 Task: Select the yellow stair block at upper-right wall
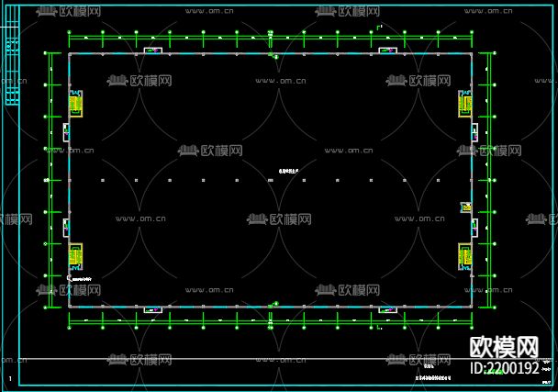point(465,104)
